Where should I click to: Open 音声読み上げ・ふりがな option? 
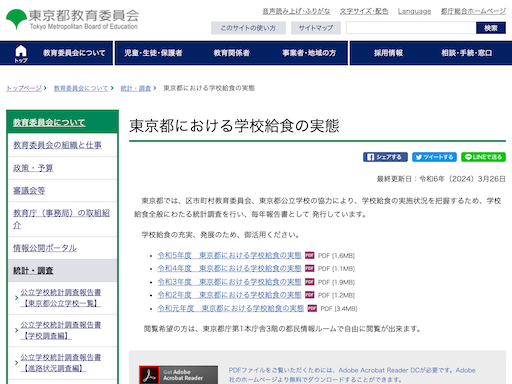click(x=296, y=11)
